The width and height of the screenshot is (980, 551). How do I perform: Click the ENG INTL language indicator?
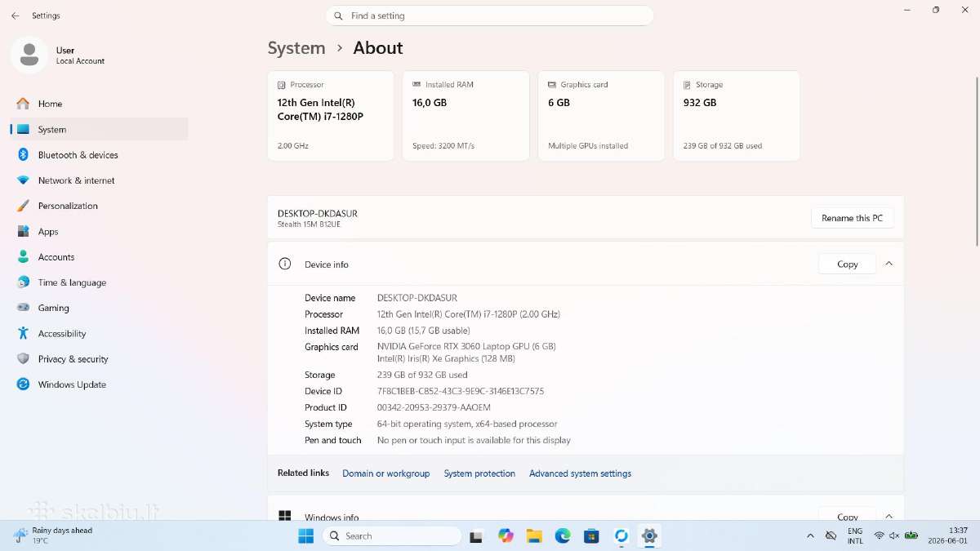pyautogui.click(x=855, y=535)
